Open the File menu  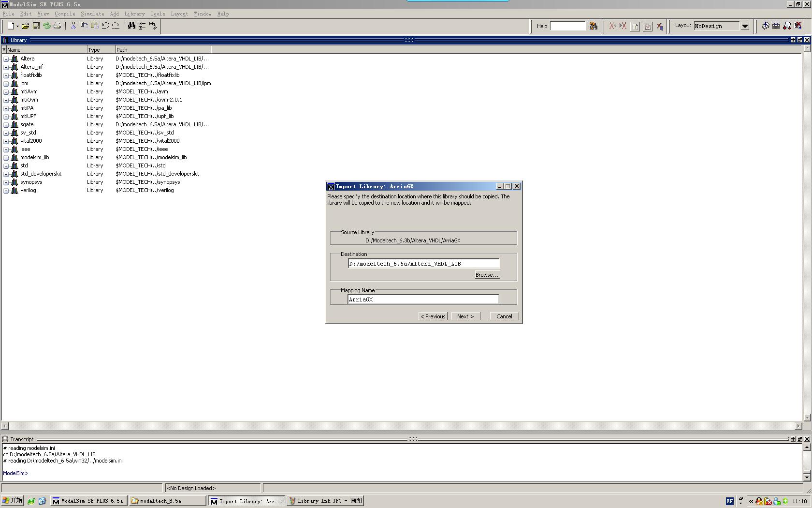8,14
